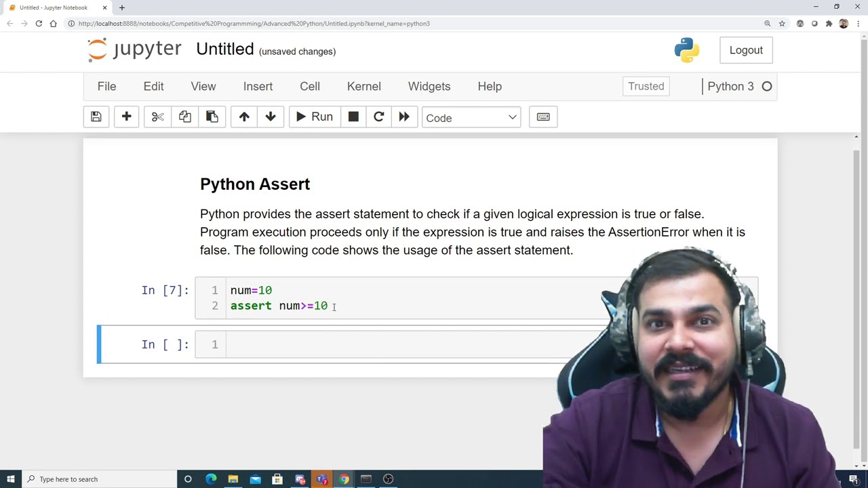Open Microsoft Store from the taskbar

pyautogui.click(x=277, y=479)
